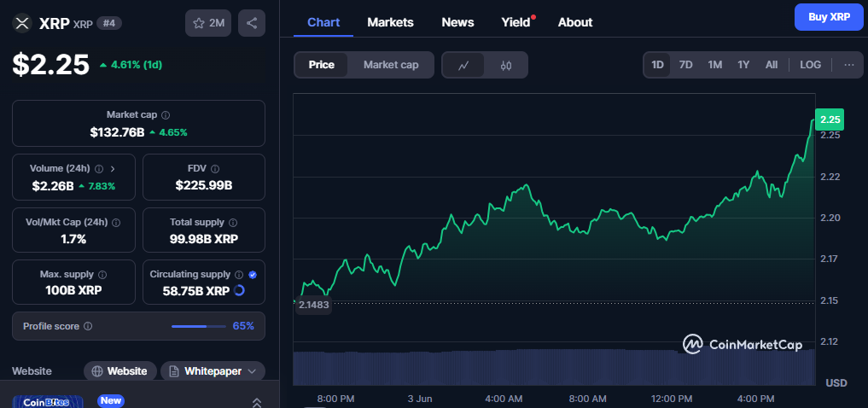Select the Price chart toggle
This screenshot has width=868, height=408.
tap(321, 65)
